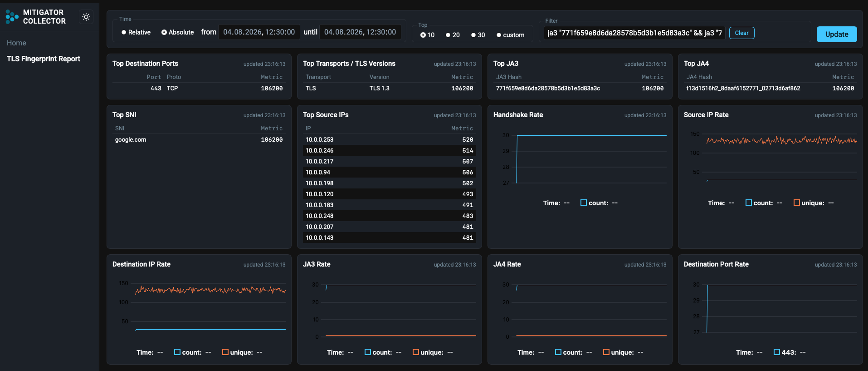Open the from date-time field
The image size is (868, 371).
pos(259,32)
